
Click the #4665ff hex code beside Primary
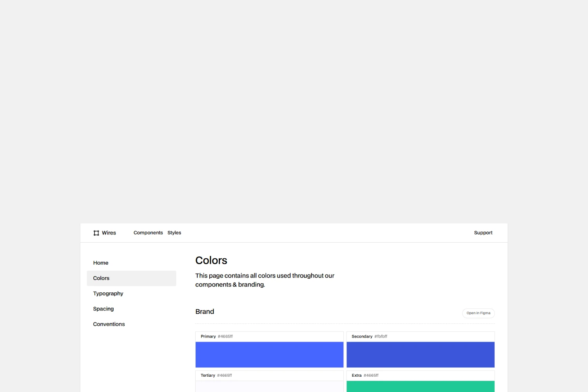[x=225, y=336]
